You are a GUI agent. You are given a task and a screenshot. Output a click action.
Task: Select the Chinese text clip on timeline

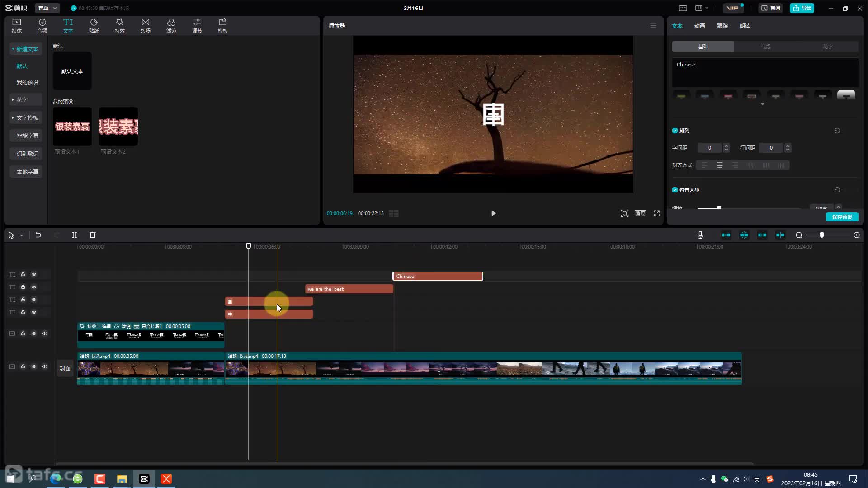438,276
